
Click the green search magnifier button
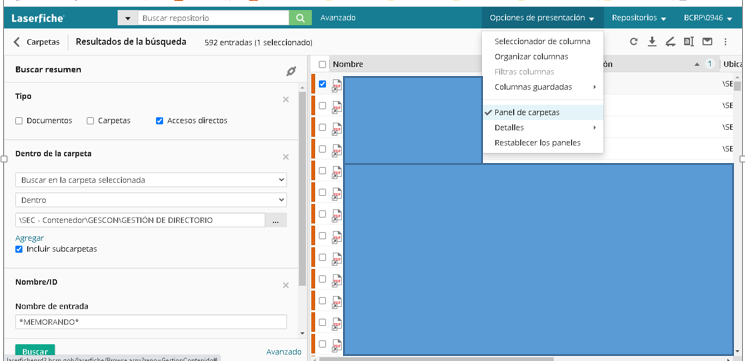point(300,18)
